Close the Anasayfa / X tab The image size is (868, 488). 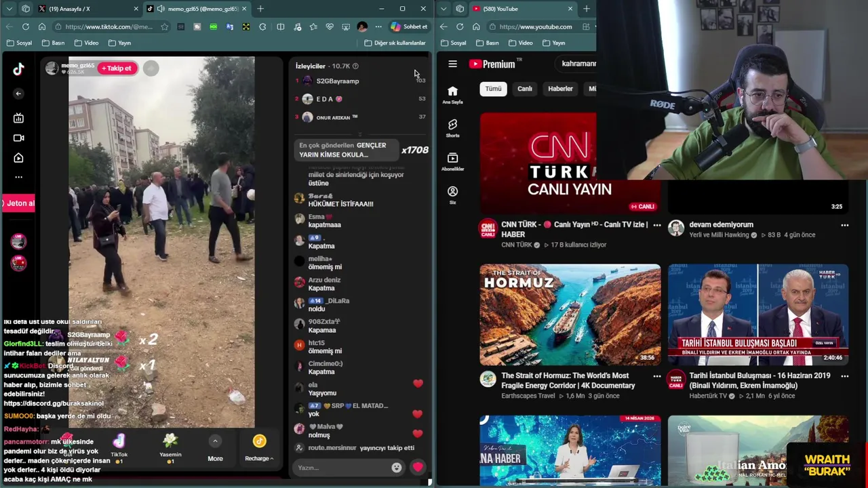coord(136,9)
